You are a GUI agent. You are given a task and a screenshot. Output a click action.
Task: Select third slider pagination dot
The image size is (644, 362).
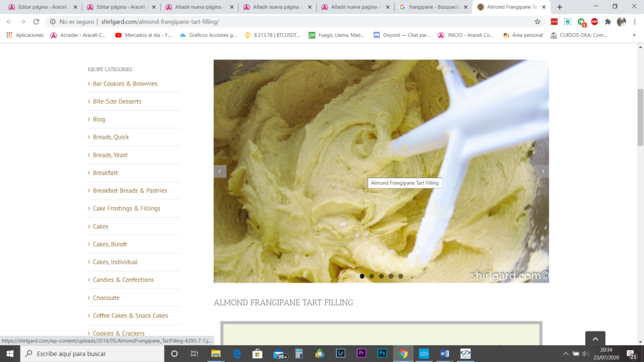tap(381, 276)
